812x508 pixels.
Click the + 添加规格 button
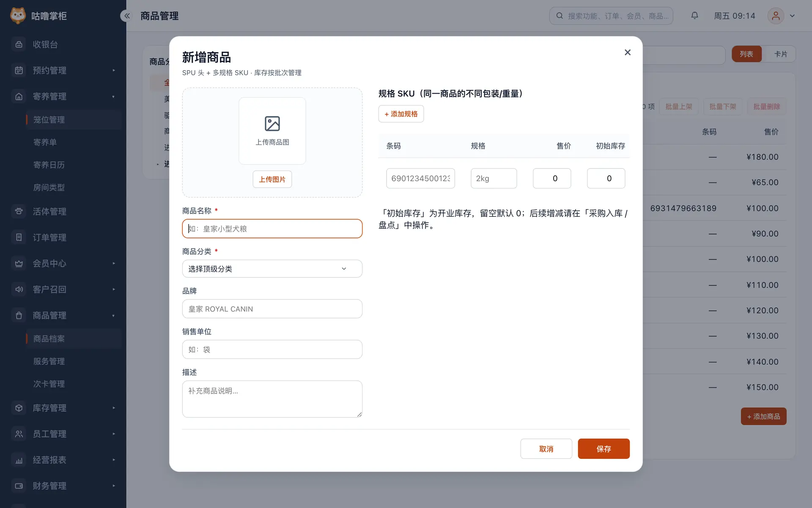401,114
